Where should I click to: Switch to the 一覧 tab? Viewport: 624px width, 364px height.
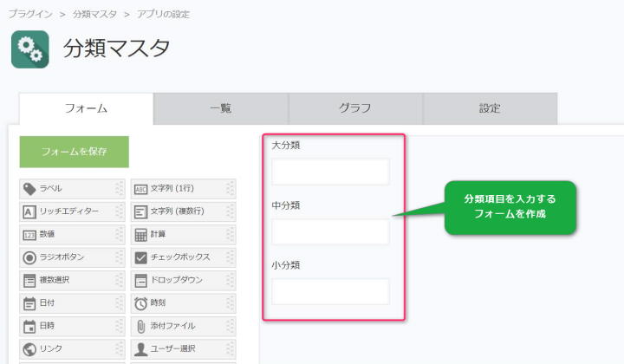click(221, 108)
